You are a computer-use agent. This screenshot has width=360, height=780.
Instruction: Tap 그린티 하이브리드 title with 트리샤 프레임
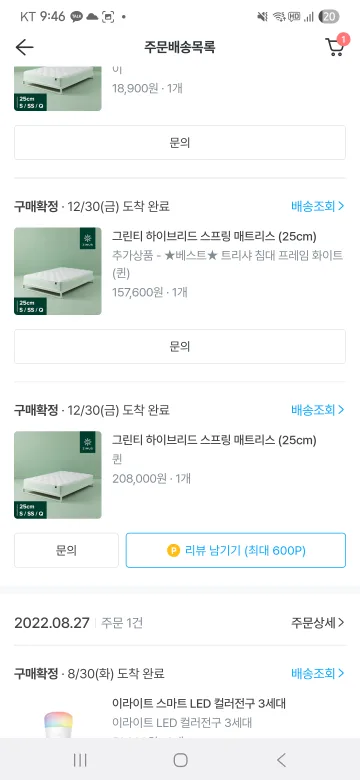click(214, 235)
